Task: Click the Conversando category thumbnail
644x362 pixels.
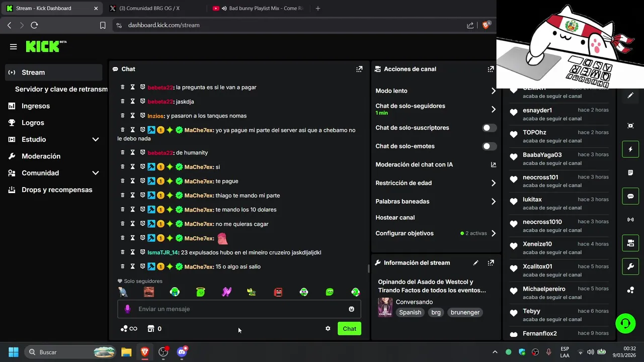Action: click(x=385, y=307)
